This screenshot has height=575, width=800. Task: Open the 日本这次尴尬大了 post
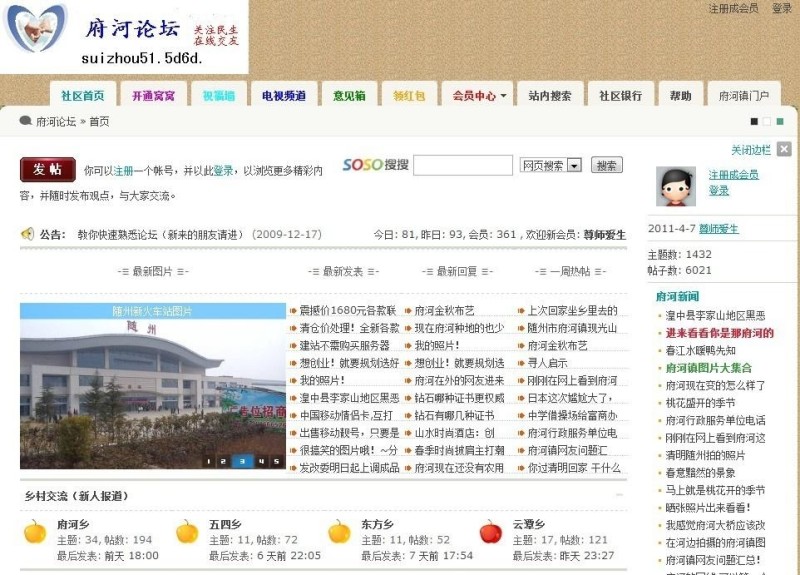(x=570, y=397)
